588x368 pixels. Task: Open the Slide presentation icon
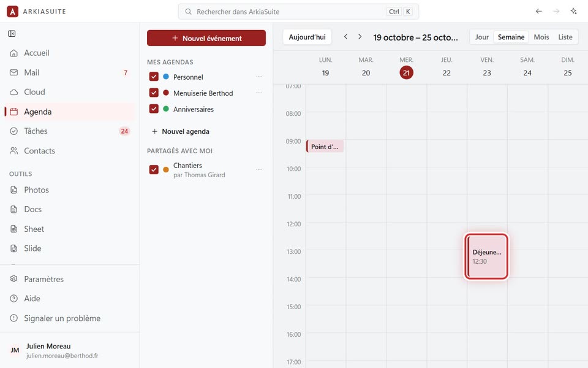(x=14, y=248)
